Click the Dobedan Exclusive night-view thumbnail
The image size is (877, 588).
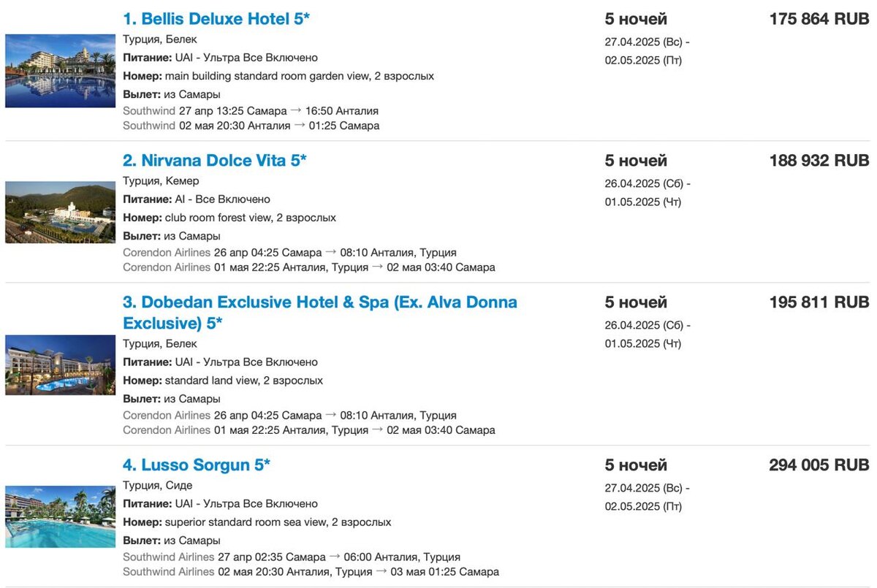pos(60,365)
